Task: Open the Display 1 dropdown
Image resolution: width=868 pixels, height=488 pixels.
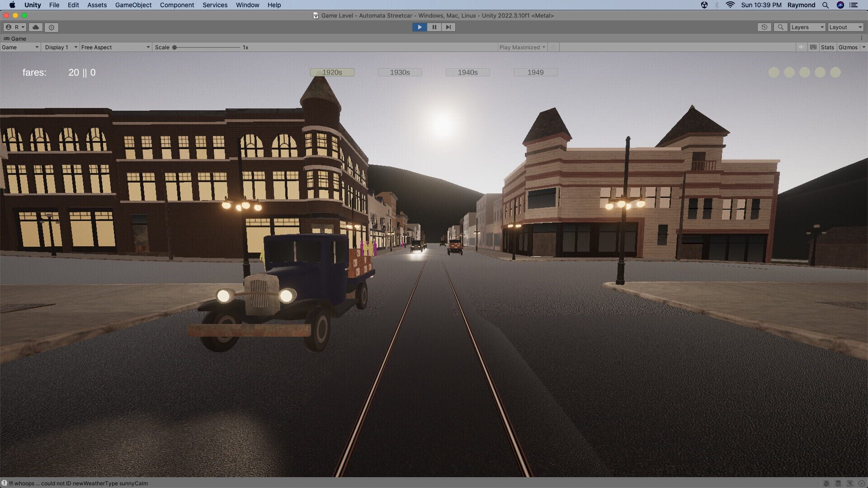Action: (60, 47)
